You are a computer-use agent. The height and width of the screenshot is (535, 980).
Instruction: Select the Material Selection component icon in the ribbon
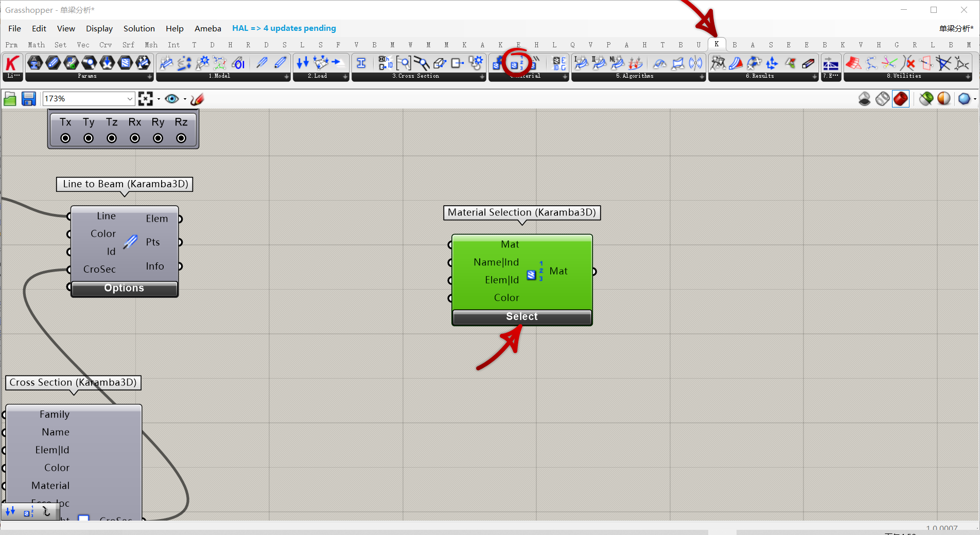click(x=516, y=64)
